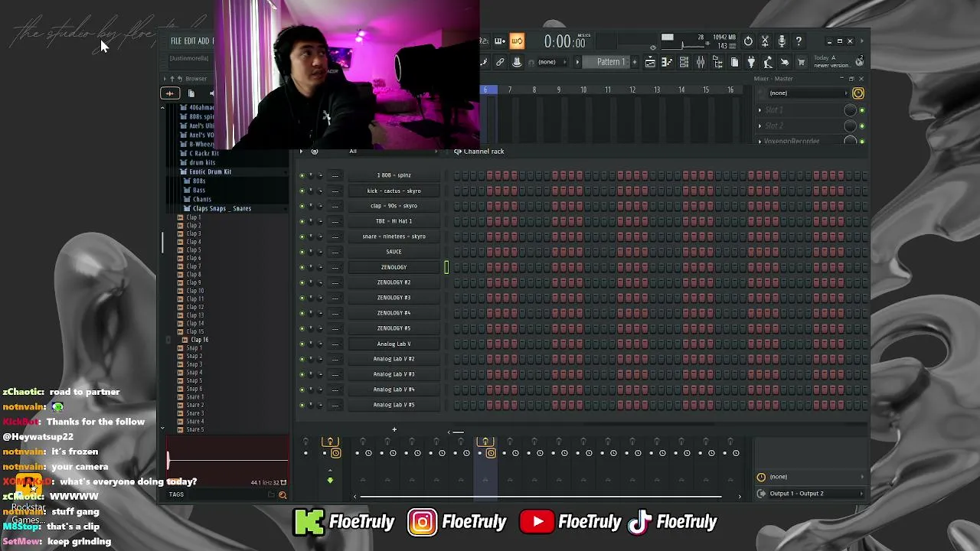
Task: Select the audio waveform browser tab icon
Action: [x=169, y=93]
